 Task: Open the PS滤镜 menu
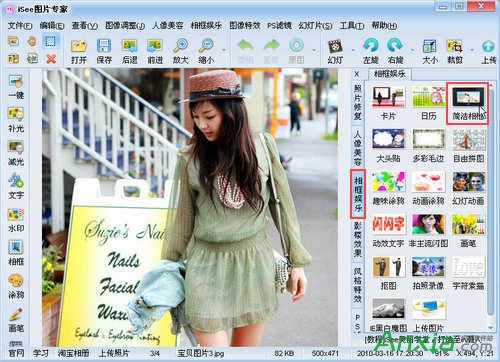click(x=279, y=26)
